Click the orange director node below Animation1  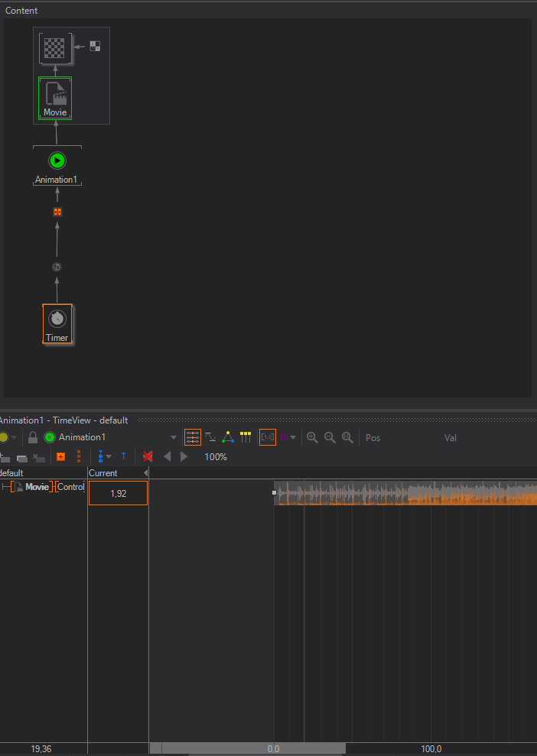[57, 212]
